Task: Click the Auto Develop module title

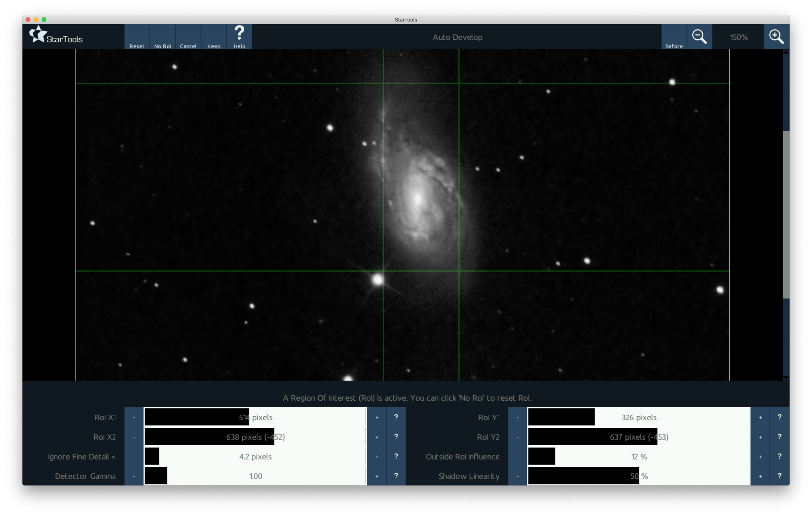Action: (x=458, y=37)
